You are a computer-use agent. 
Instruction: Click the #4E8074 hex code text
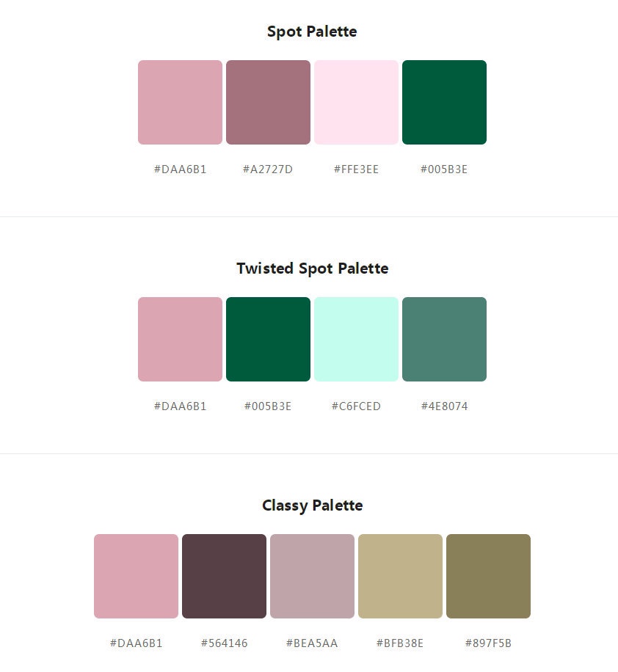[444, 406]
